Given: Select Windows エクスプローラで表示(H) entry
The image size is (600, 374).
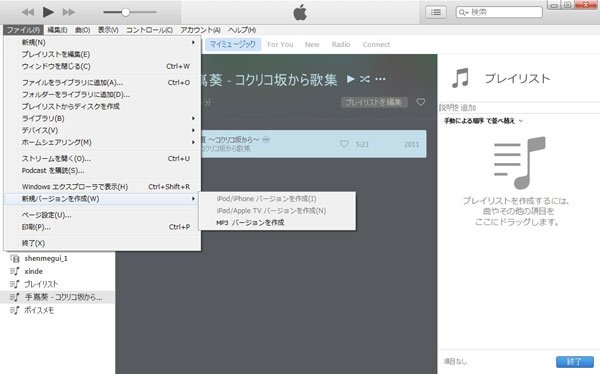Looking at the screenshot, I should click(x=103, y=187).
